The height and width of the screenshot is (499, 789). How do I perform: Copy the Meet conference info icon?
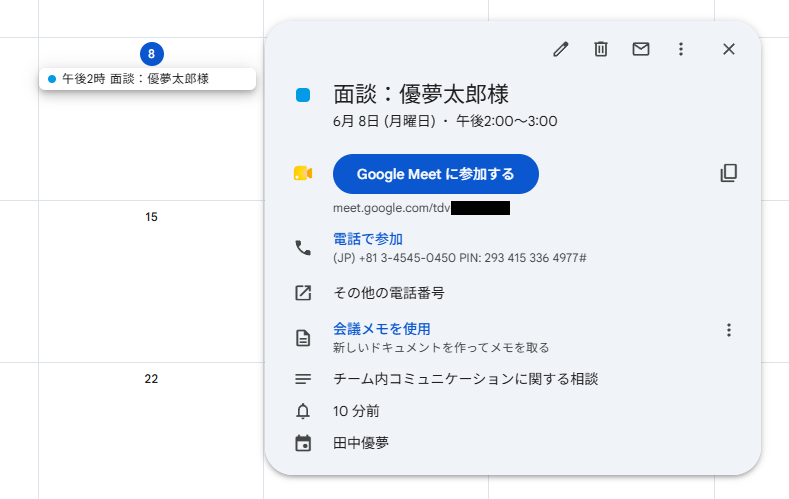tap(729, 173)
